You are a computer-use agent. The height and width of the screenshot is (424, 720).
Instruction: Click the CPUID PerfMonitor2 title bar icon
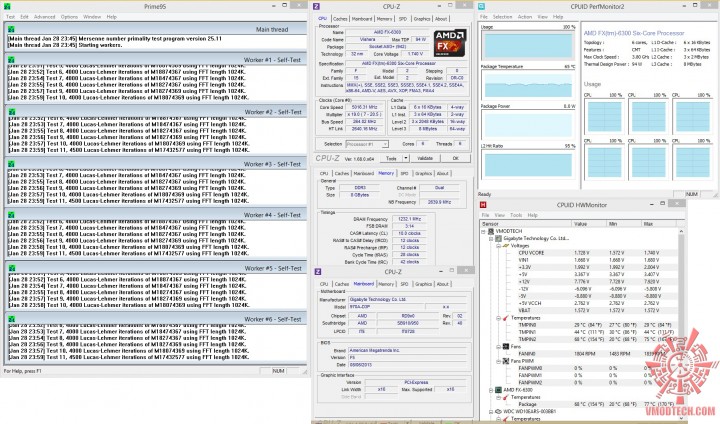point(482,6)
